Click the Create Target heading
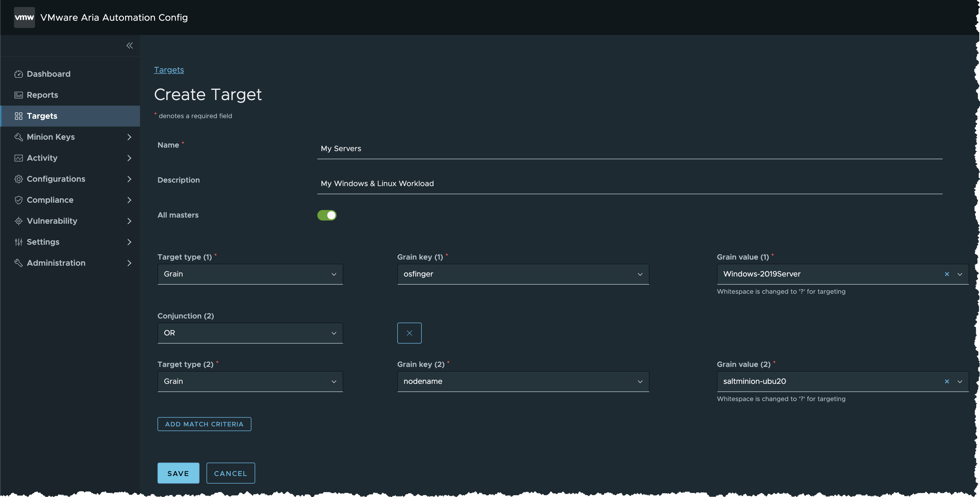 [x=208, y=94]
